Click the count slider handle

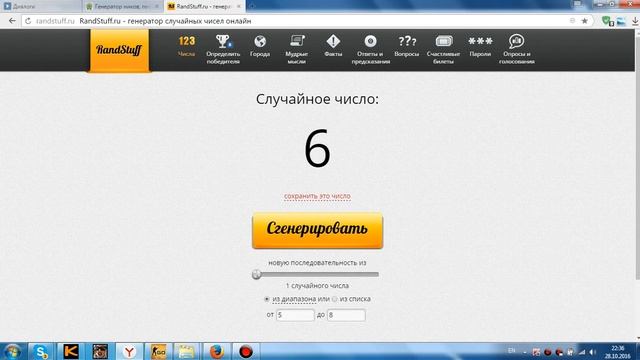coord(256,274)
